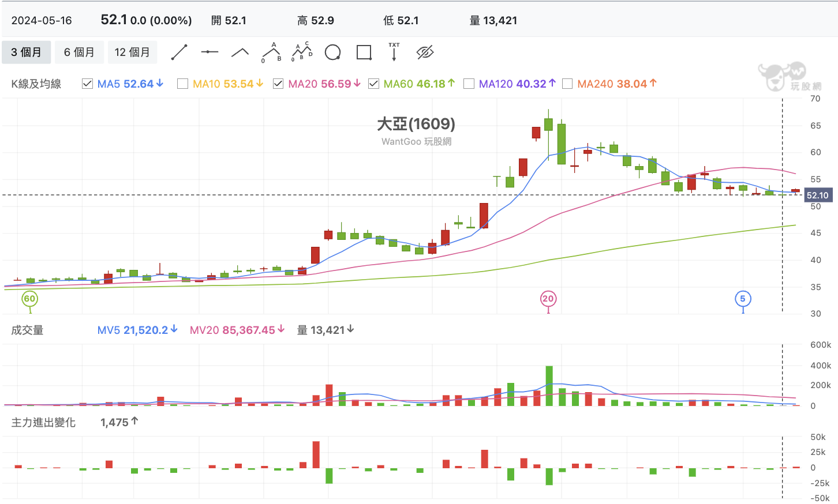Click the blue 5 marker on chart
The width and height of the screenshot is (838, 504).
[x=743, y=299]
